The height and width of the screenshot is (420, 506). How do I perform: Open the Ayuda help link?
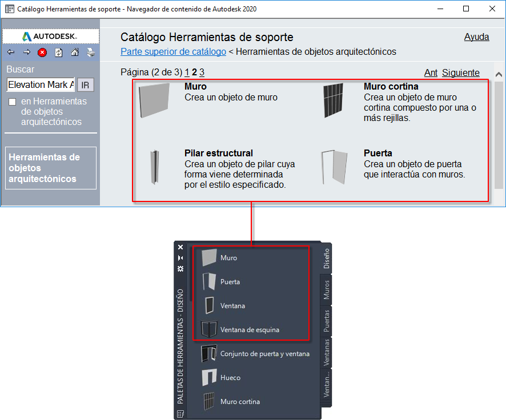(476, 37)
